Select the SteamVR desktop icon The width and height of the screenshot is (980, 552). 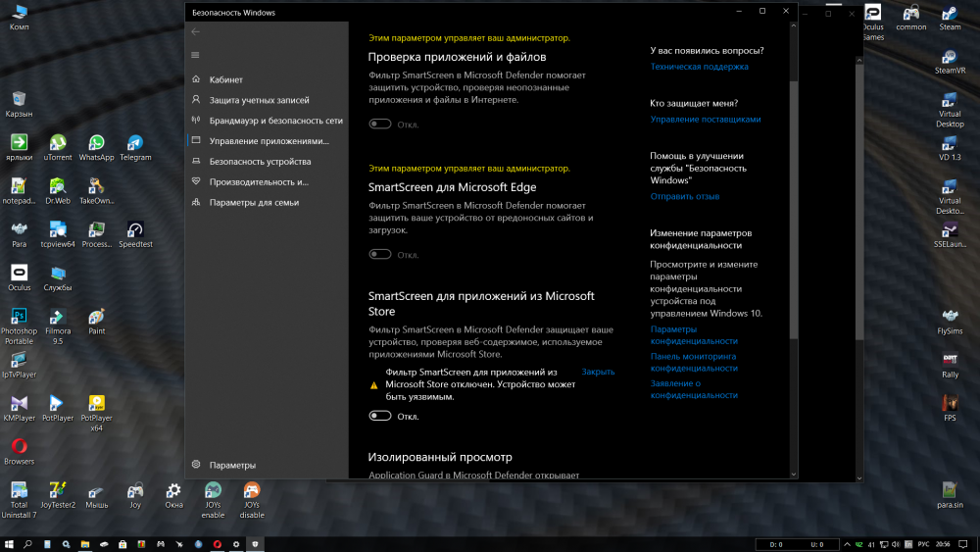pyautogui.click(x=950, y=61)
